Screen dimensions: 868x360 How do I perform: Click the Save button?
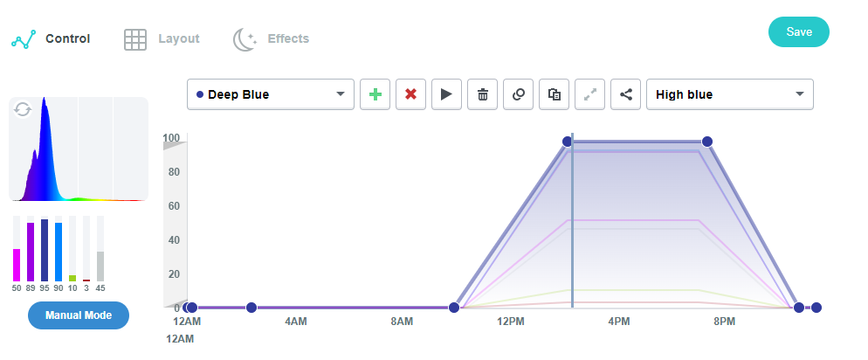click(x=798, y=31)
